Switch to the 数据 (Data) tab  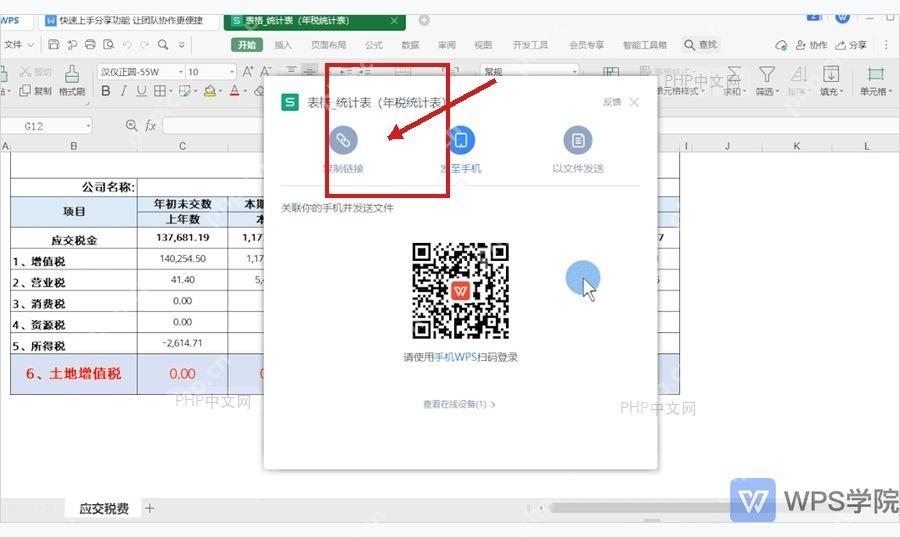(410, 45)
